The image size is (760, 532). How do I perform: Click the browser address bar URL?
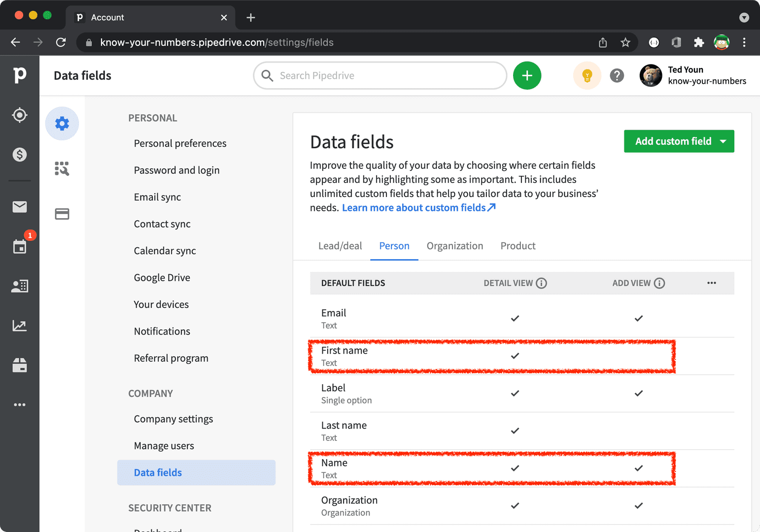point(217,42)
